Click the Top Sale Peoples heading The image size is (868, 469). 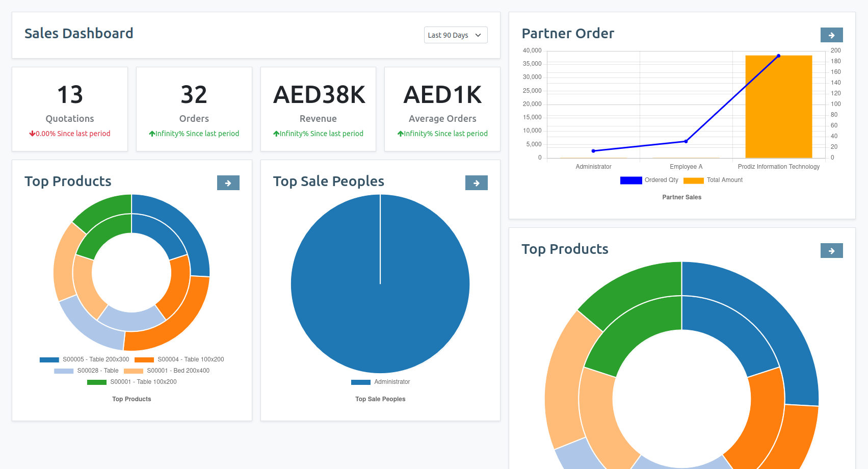(329, 181)
